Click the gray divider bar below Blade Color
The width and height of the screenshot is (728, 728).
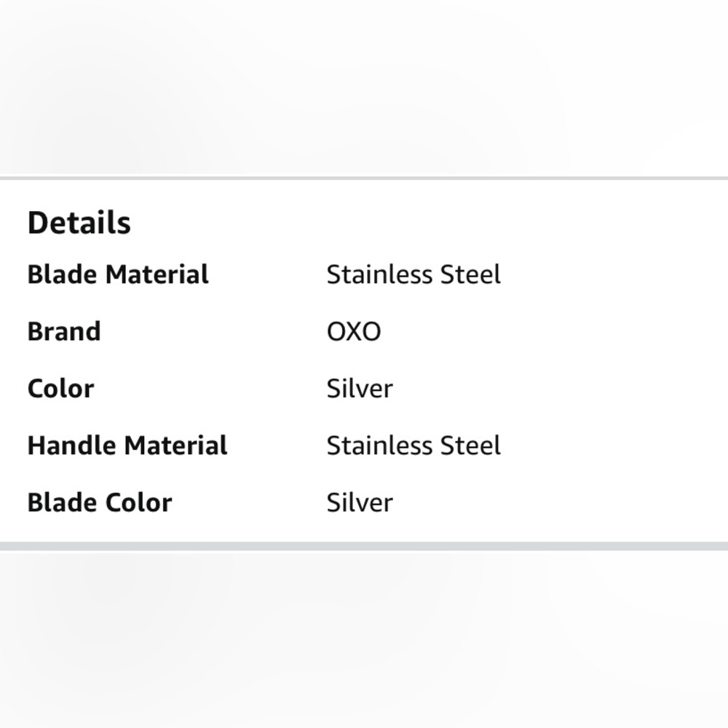tap(364, 546)
